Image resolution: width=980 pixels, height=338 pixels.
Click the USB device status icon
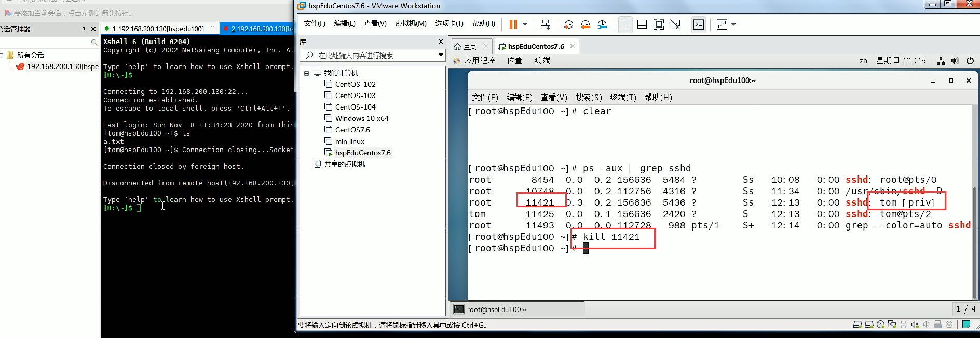(937, 325)
